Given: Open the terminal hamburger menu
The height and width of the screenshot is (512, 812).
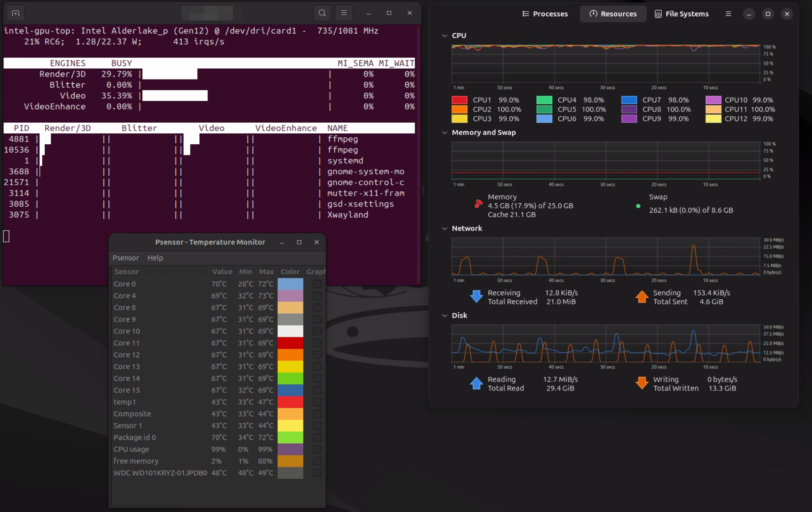Looking at the screenshot, I should 344,13.
